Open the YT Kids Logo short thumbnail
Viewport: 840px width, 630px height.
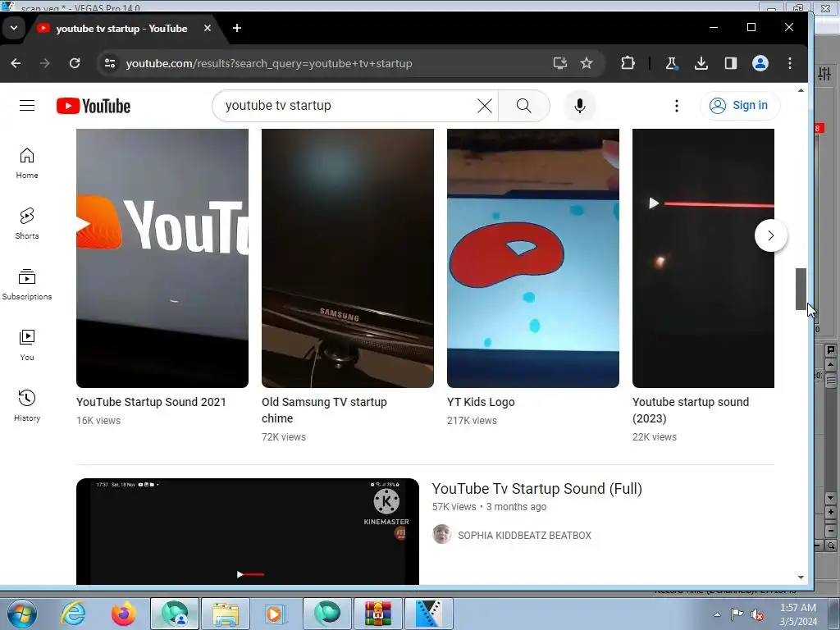[533, 258]
